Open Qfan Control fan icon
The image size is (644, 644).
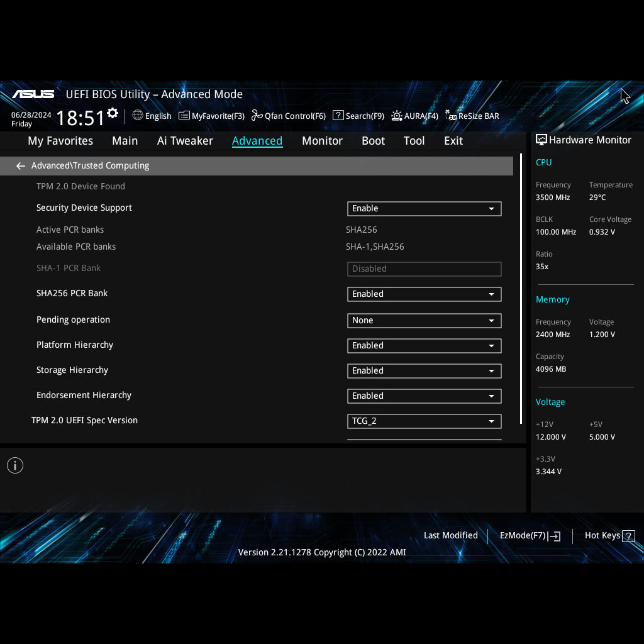(257, 116)
